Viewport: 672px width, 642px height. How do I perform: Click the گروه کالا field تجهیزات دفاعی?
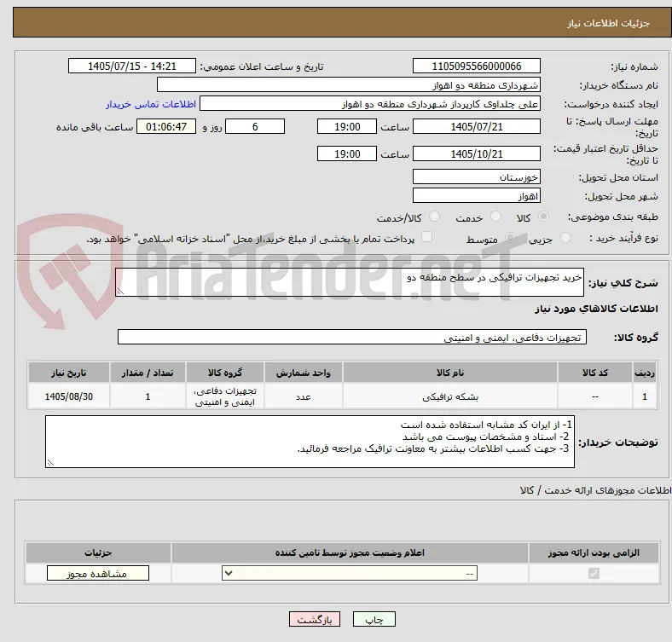coord(352,337)
